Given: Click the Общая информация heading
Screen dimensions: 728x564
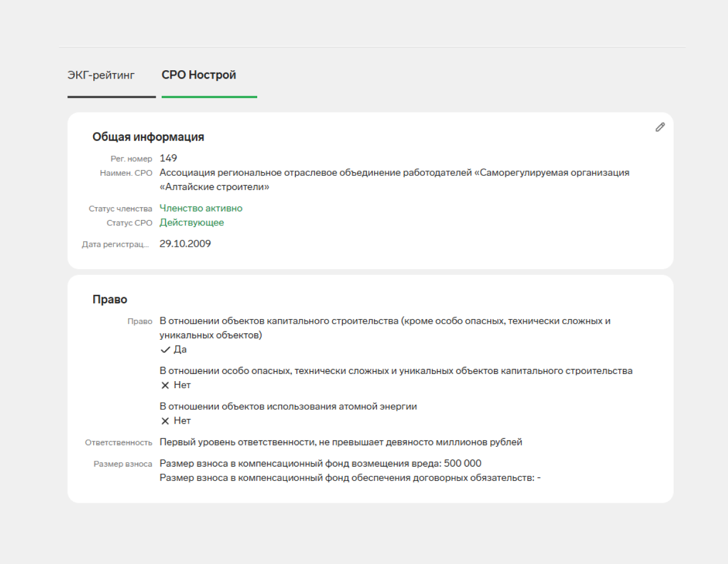Looking at the screenshot, I should (148, 137).
